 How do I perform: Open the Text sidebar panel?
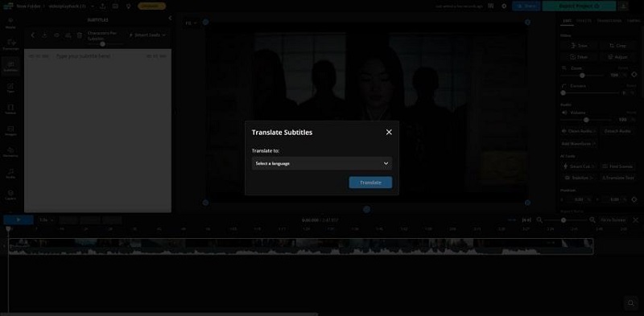click(x=10, y=88)
